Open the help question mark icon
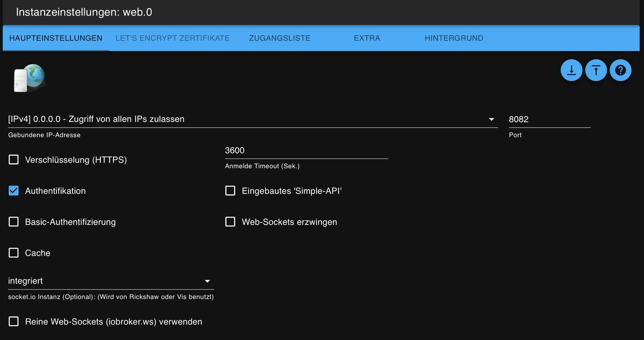Viewport: 644px width, 340px height. pos(620,70)
